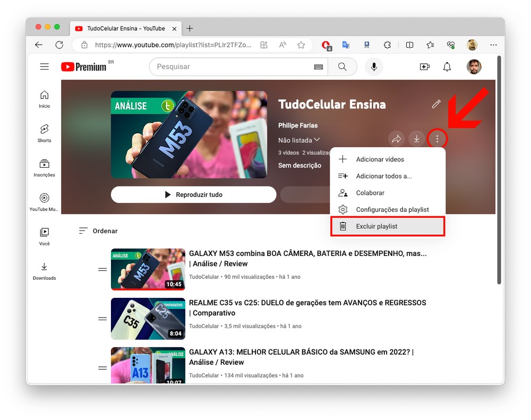Share the playlist with the arrow icon
Viewport: 531px width, 420px height.
coord(396,139)
